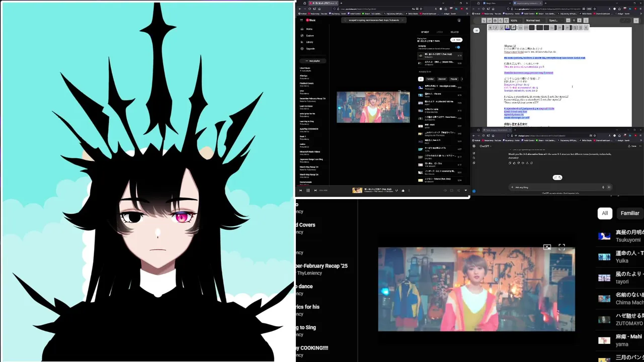Print the Google Docs document
This screenshot has width=644, height=362.
pos(495,21)
